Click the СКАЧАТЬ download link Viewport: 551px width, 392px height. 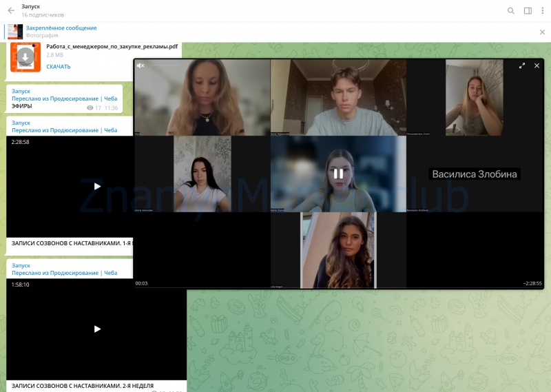[59, 67]
